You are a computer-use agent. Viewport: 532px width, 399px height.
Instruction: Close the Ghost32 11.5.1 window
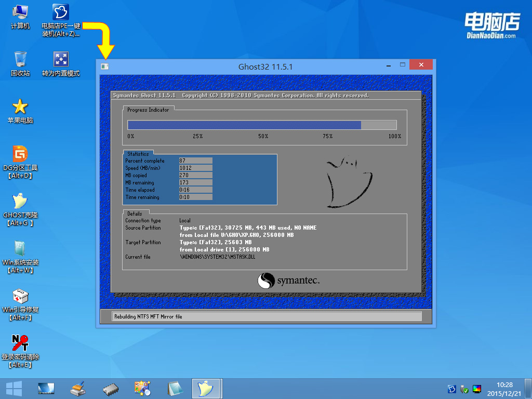point(421,64)
